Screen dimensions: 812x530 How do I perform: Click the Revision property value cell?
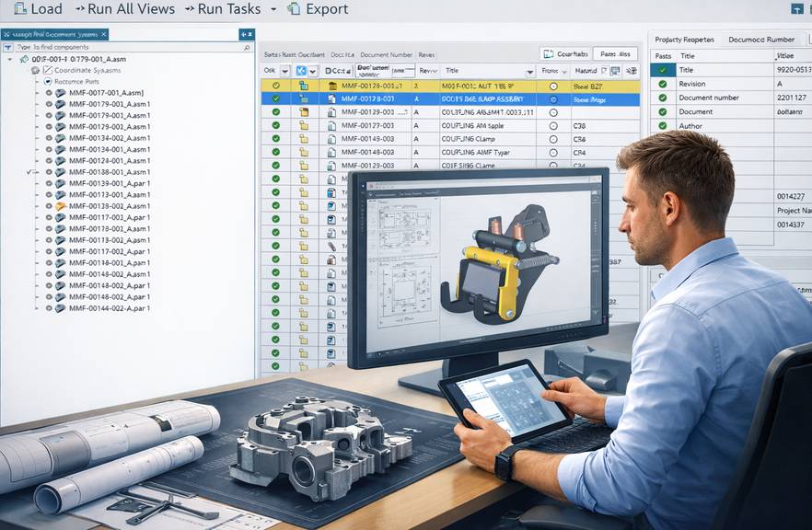pyautogui.click(x=781, y=84)
